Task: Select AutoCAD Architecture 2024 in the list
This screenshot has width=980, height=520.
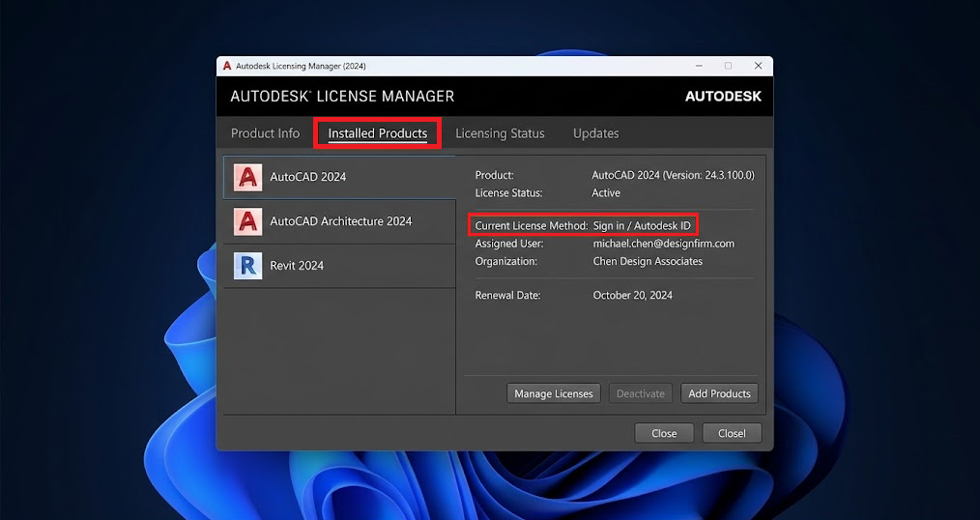Action: (x=339, y=222)
